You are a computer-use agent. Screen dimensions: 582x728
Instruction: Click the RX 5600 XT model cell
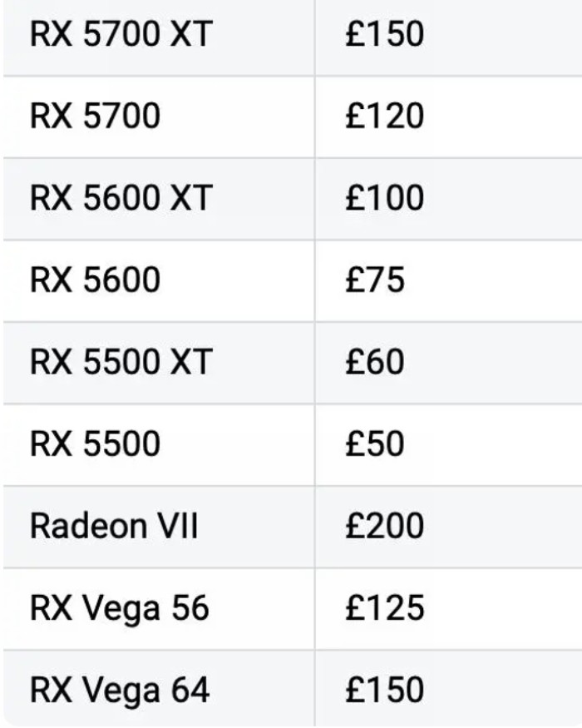[121, 198]
